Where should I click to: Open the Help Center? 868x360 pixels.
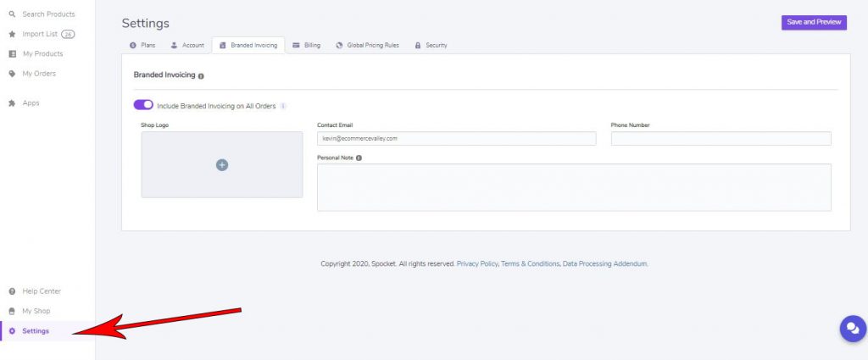point(42,291)
